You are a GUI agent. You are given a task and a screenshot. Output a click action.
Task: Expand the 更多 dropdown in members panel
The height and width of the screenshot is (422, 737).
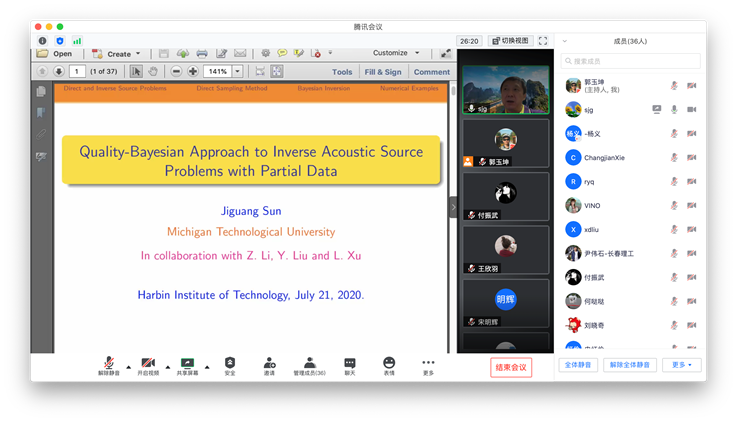click(x=680, y=365)
